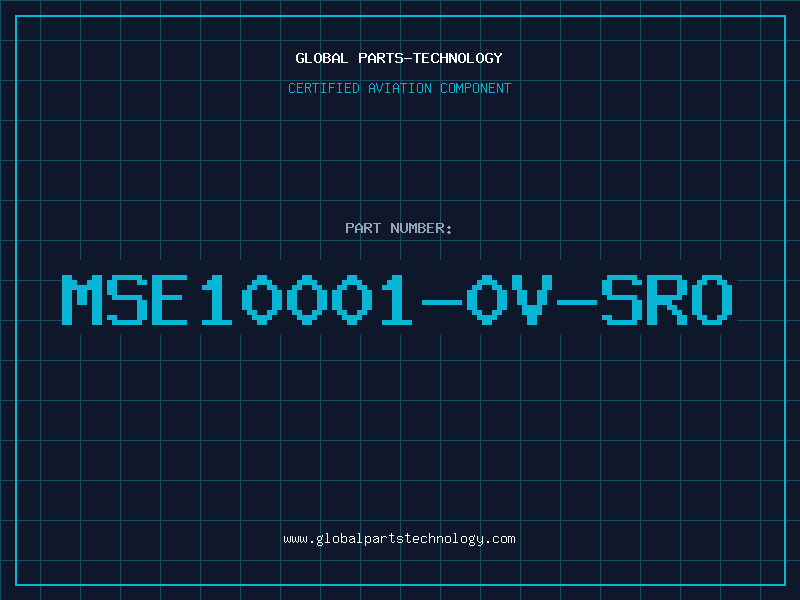Select the second dash before SR0
The width and height of the screenshot is (800, 600).
pos(577,302)
